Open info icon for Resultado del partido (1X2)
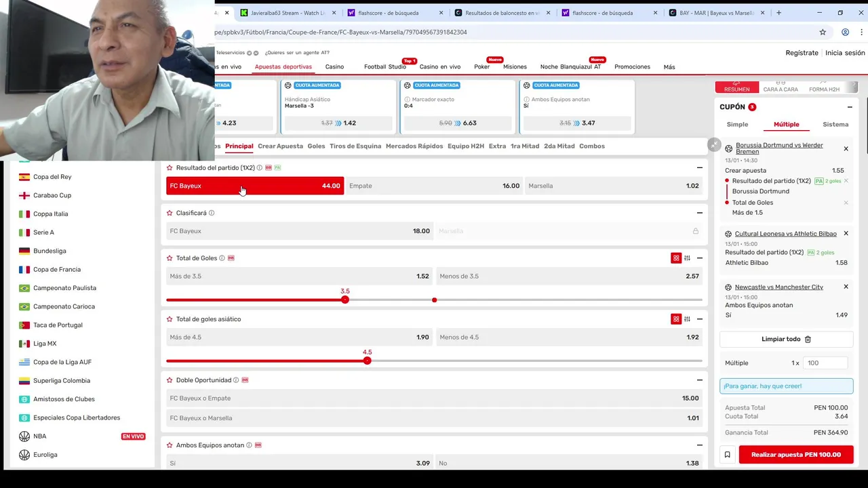The height and width of the screenshot is (488, 868). (260, 167)
